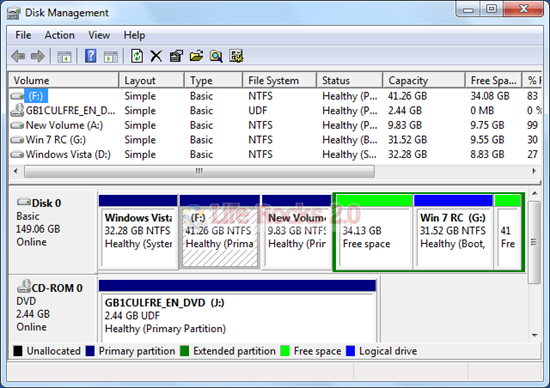Screen dimensions: 550x388
Task: Sort by the Free Spa... column header
Action: pos(494,80)
